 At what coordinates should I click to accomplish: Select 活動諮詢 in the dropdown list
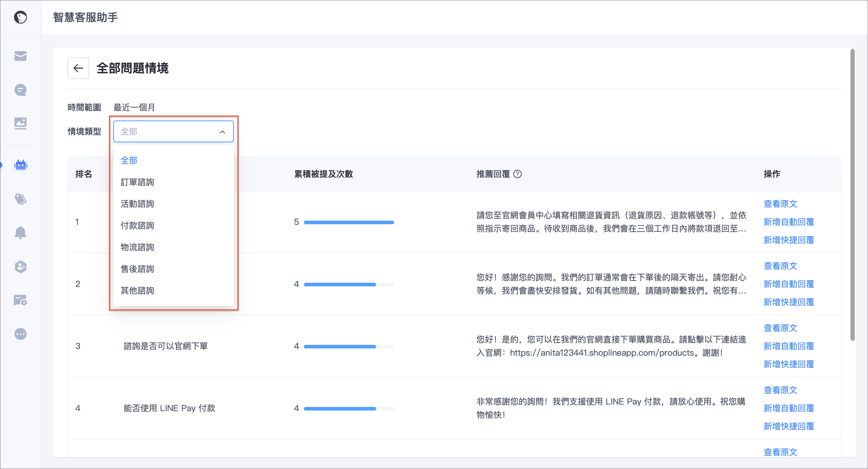click(x=174, y=204)
